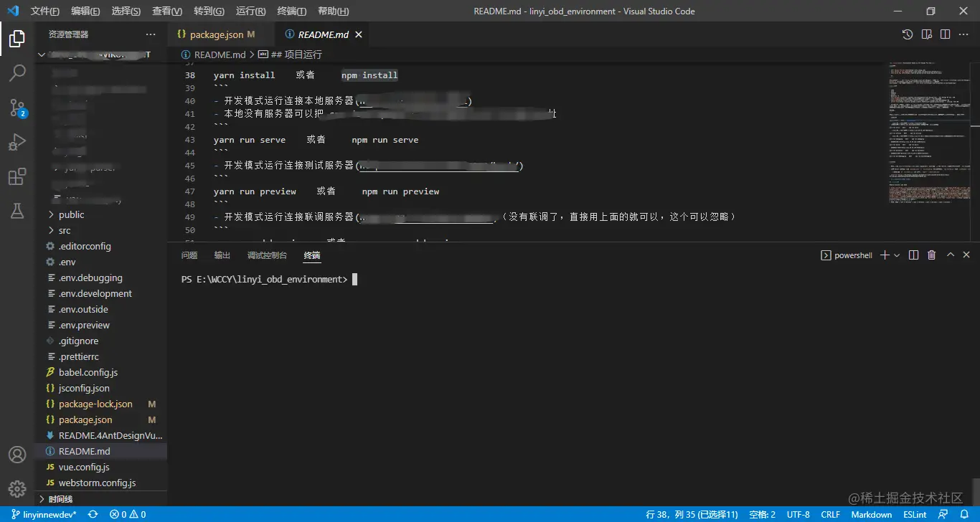
Task: Click the VS Code logo icon
Action: pyautogui.click(x=13, y=11)
